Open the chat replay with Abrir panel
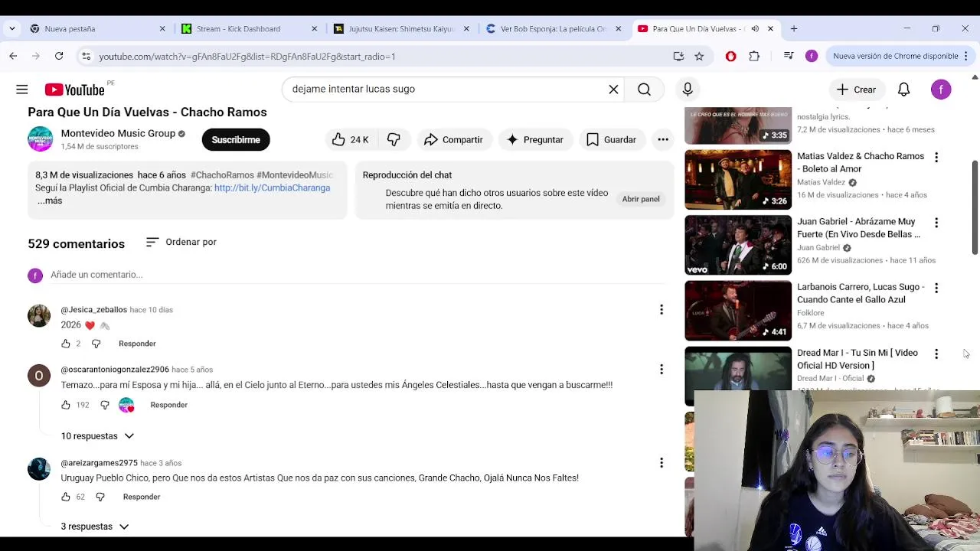 pyautogui.click(x=641, y=199)
